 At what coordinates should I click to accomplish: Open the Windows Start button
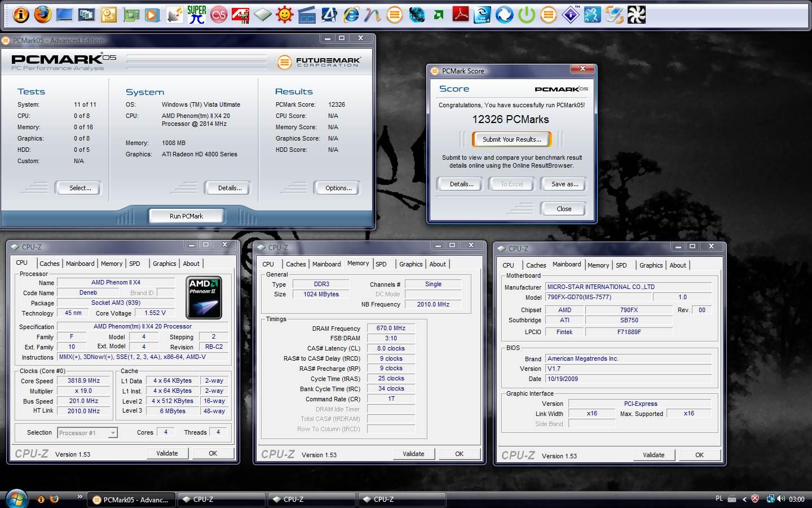coord(16,499)
